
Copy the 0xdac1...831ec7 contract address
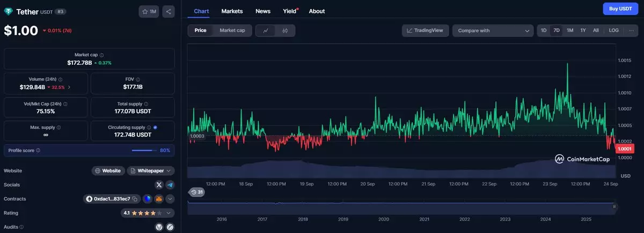[135, 199]
